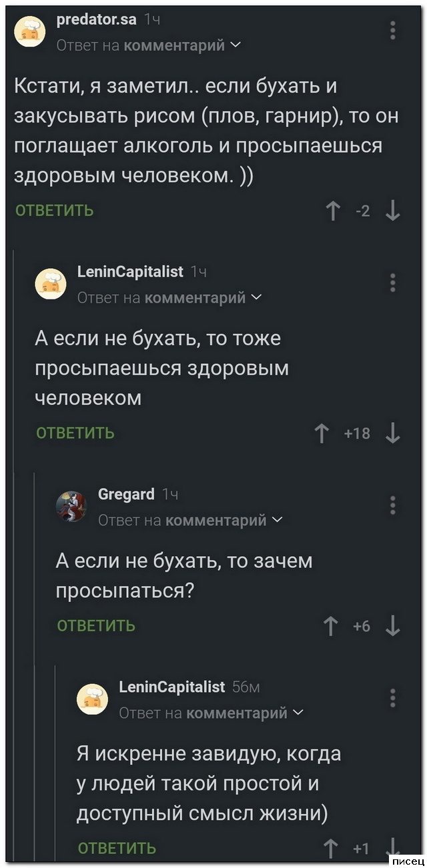This screenshot has height=868, width=427.
Task: Upvote Gregard's comment rated +6
Action: 332,626
